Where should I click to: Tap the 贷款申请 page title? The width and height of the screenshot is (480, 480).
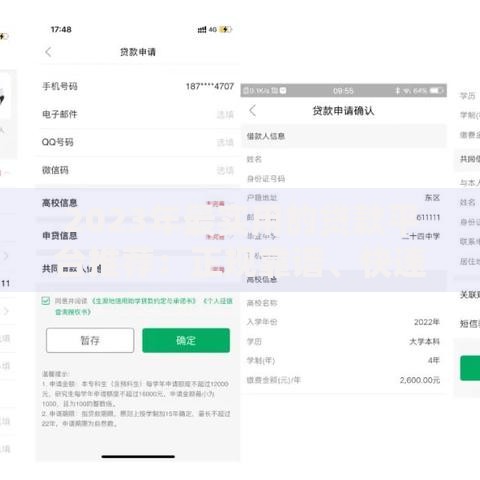point(138,52)
